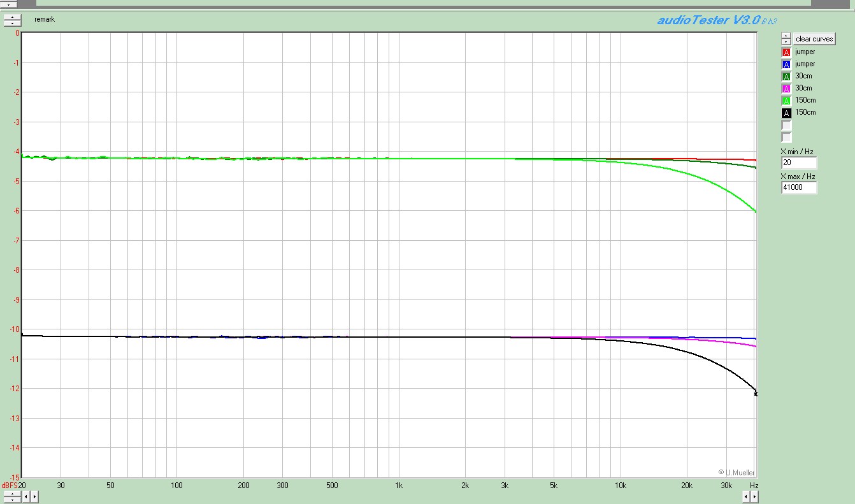This screenshot has width=855, height=504.
Task: Click the 30k frequency axis label
Action: (x=726, y=486)
